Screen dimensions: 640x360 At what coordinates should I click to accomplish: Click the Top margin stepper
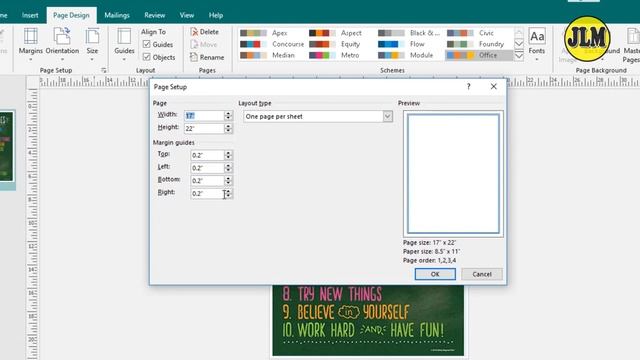pyautogui.click(x=228, y=155)
